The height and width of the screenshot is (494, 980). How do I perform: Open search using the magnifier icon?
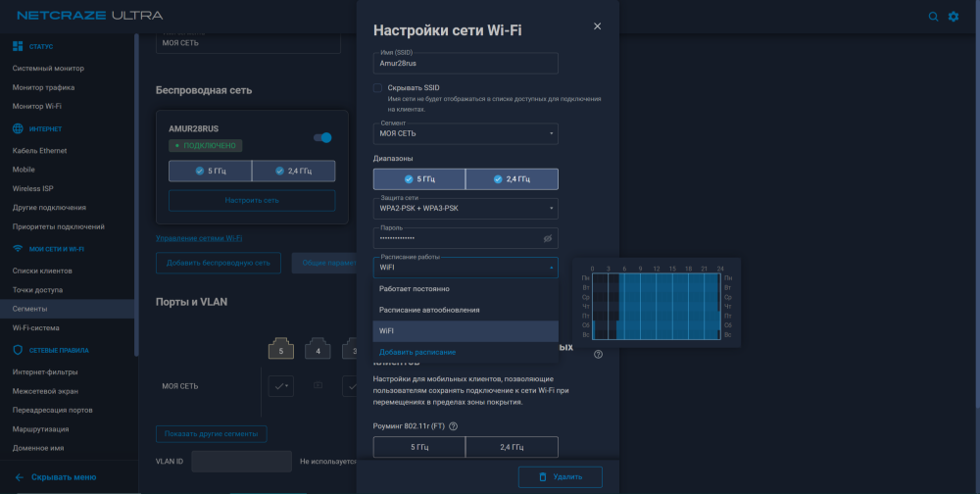pyautogui.click(x=933, y=17)
